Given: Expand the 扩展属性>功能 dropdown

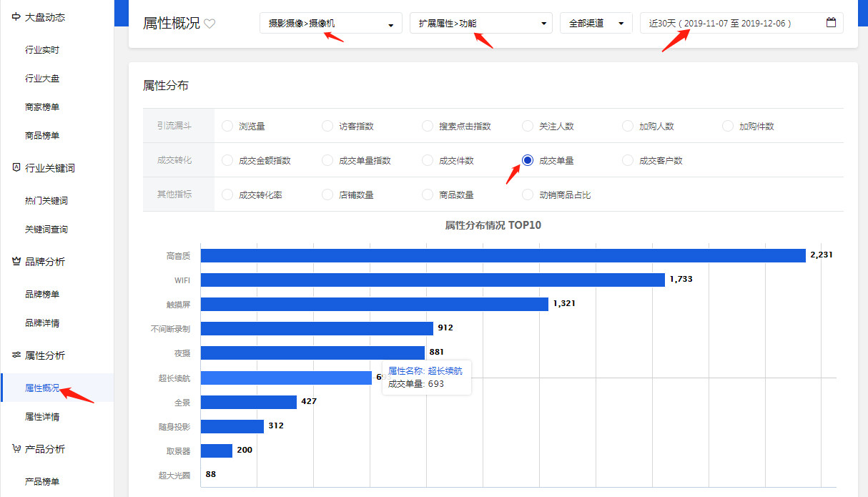Looking at the screenshot, I should pos(480,24).
